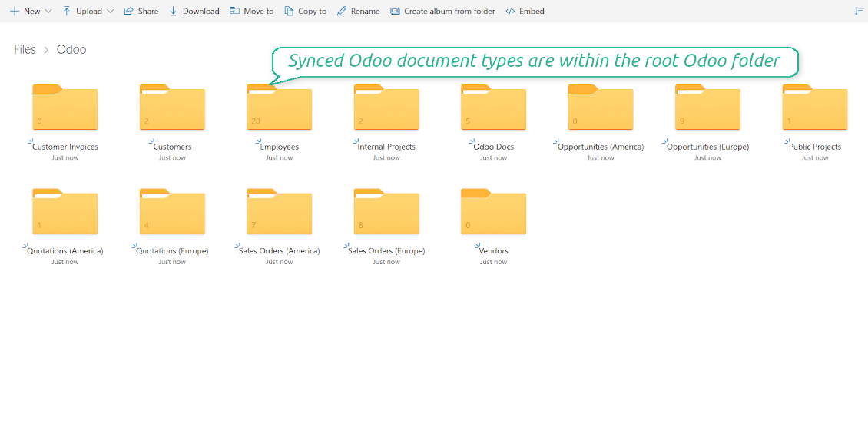The width and height of the screenshot is (868, 444).
Task: Click the Public Projects folder name
Action: pyautogui.click(x=815, y=147)
